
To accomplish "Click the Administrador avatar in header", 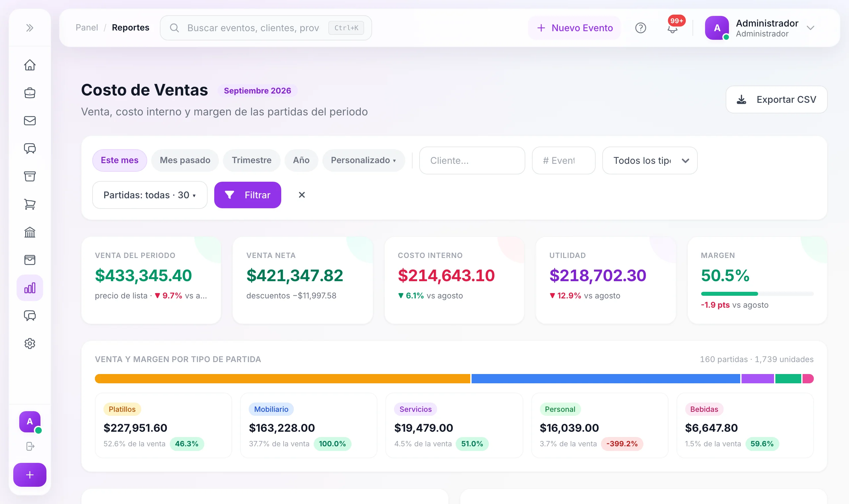I will pyautogui.click(x=717, y=28).
